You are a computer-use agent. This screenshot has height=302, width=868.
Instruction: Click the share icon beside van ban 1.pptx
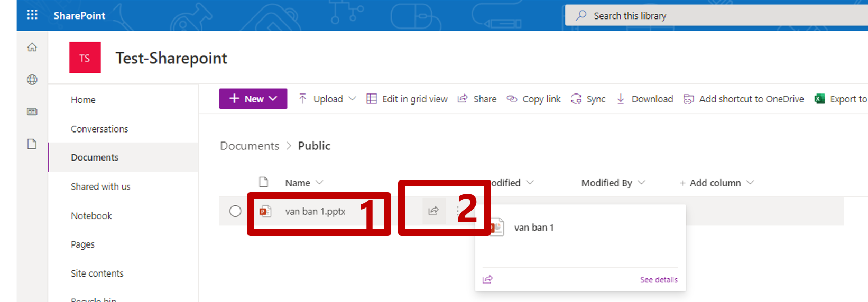433,211
